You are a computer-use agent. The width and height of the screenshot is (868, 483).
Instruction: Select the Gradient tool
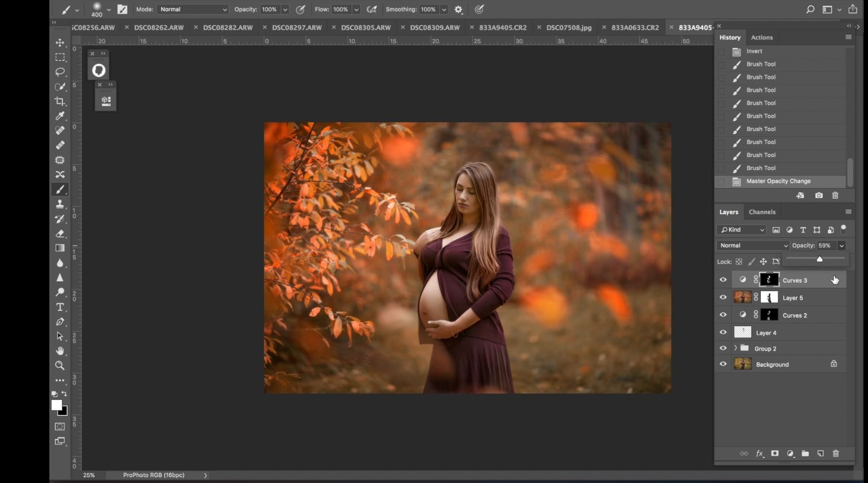[x=60, y=248]
